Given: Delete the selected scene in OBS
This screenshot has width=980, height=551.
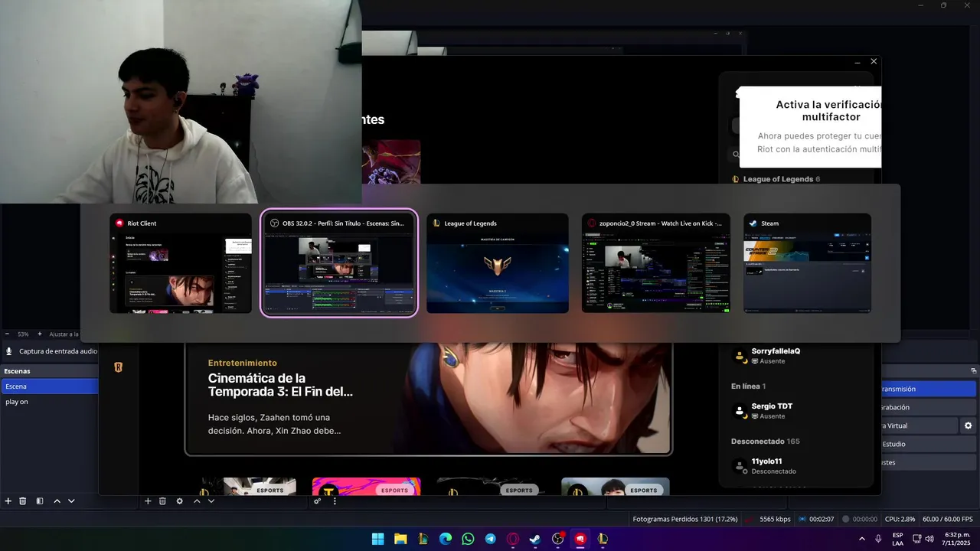Looking at the screenshot, I should click(x=23, y=501).
